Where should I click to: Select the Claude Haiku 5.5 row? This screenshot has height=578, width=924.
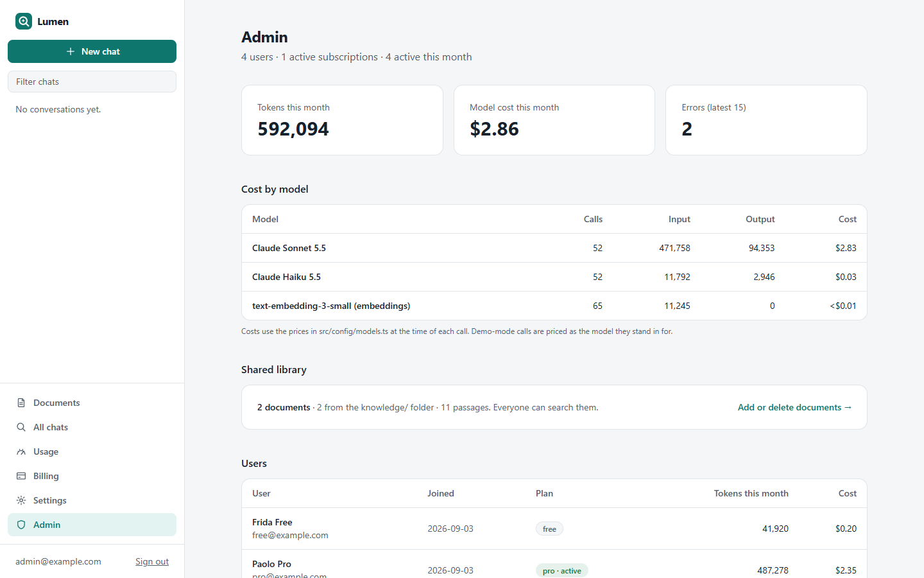click(x=554, y=277)
